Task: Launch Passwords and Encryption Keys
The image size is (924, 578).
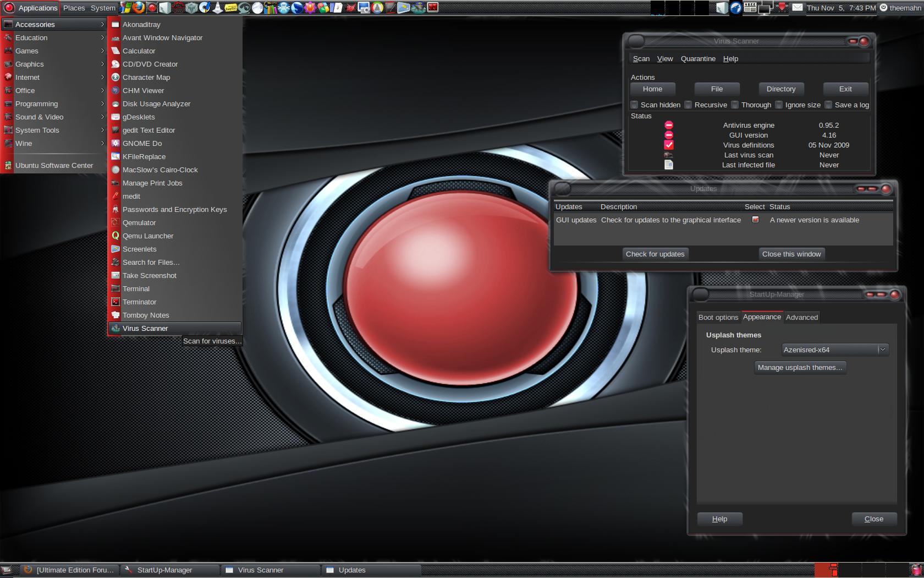Action: [x=175, y=209]
